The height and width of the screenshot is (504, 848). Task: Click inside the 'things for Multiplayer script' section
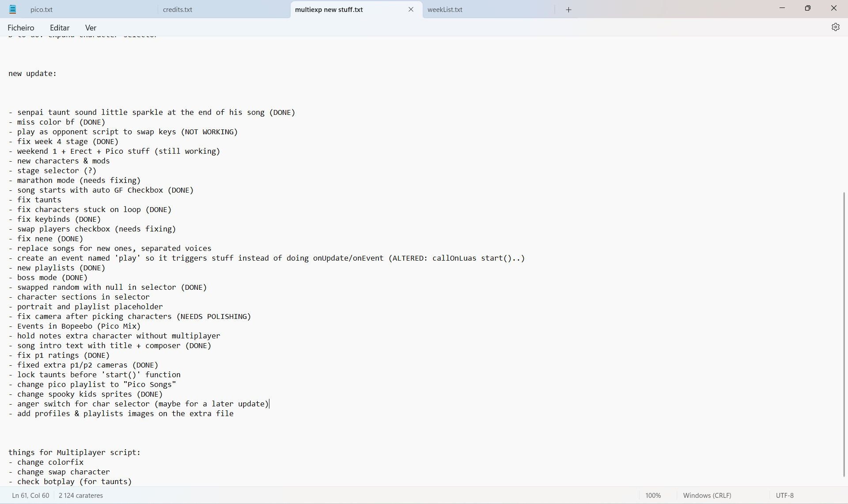74,452
